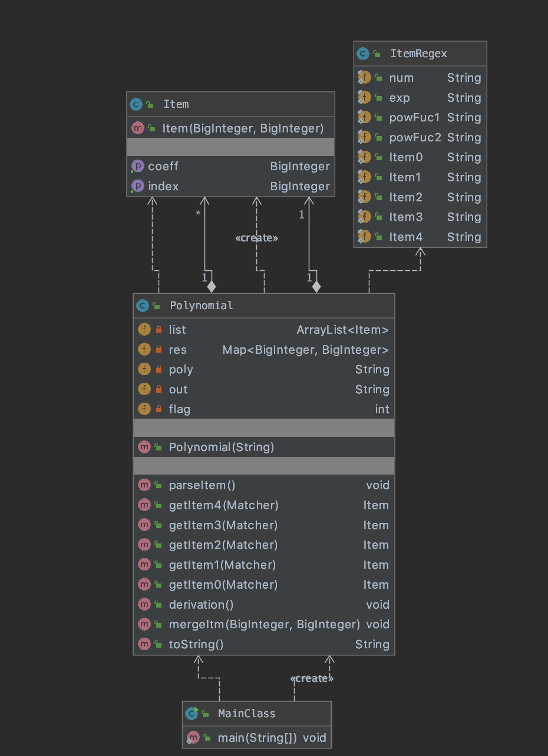548x756 pixels.
Task: Click the «create» label under Item
Action: pyautogui.click(x=256, y=238)
